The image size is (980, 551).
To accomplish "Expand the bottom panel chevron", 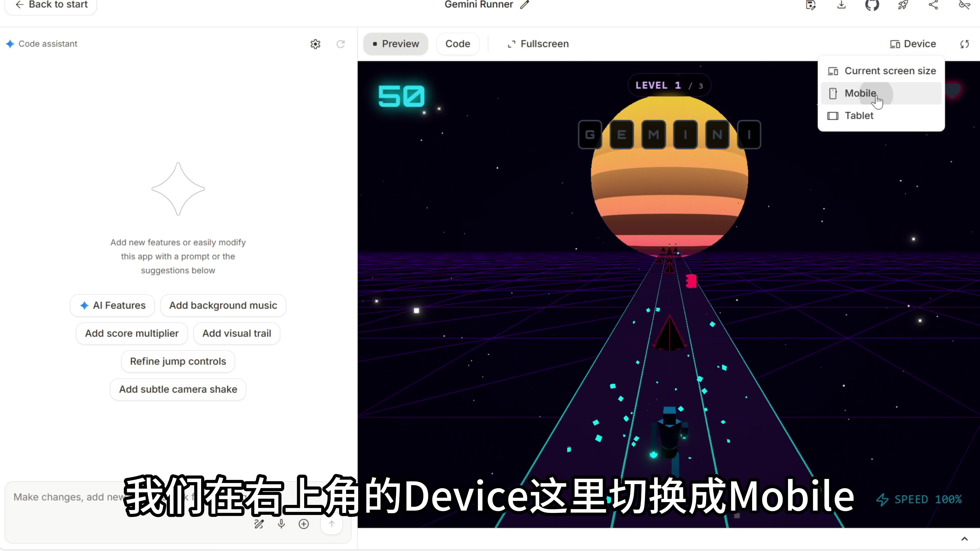I will point(964,539).
